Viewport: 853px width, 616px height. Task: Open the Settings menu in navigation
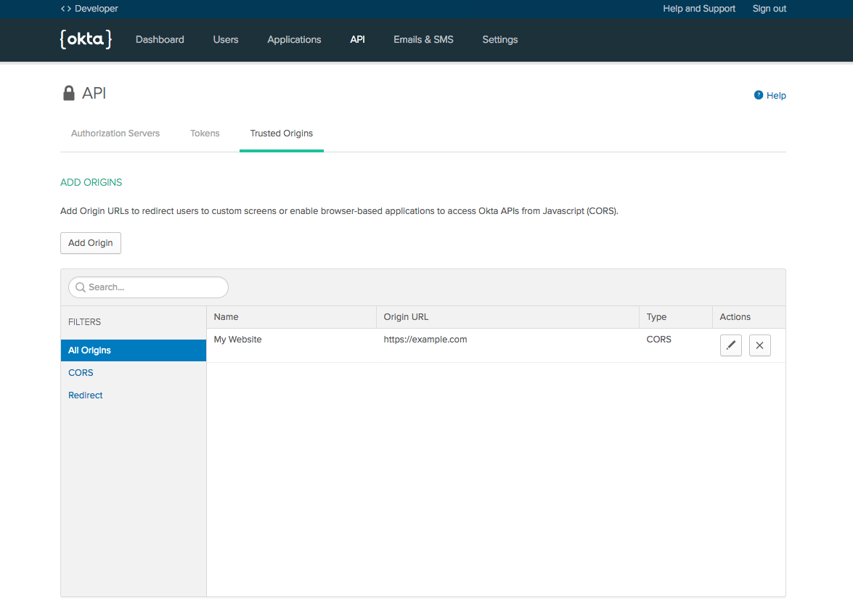click(x=500, y=40)
